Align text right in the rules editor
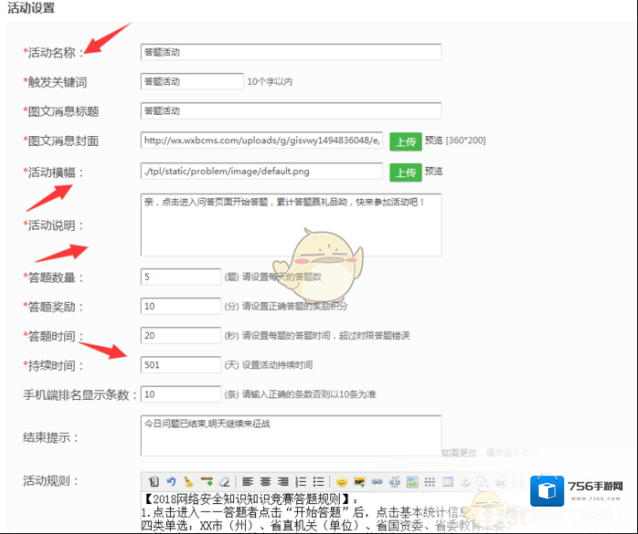Screen dimensions: 638x534 click(283, 481)
